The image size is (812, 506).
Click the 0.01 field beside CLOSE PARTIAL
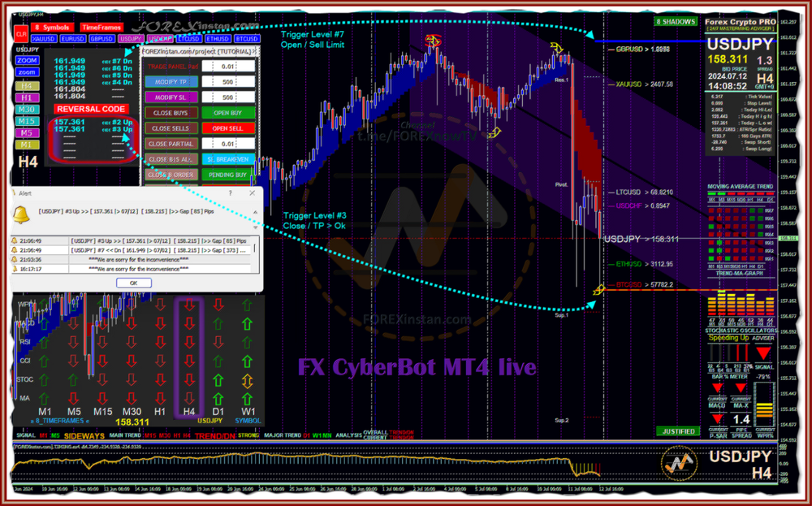pyautogui.click(x=228, y=144)
